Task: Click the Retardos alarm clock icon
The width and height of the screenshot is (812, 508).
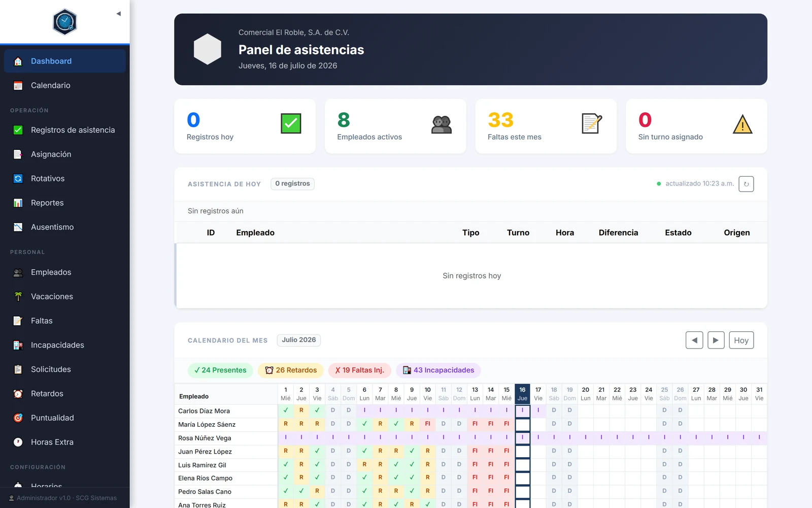Action: (18, 394)
